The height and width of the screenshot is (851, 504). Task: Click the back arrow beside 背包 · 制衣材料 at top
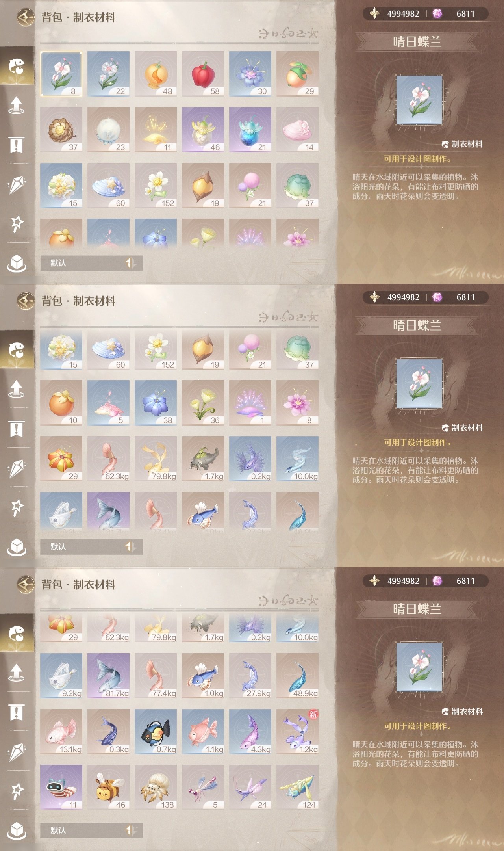click(26, 17)
